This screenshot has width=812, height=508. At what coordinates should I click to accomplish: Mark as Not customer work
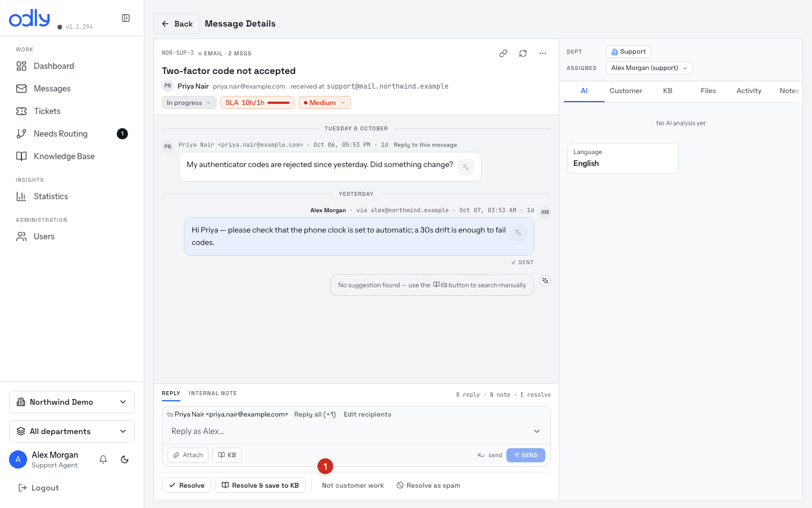(x=353, y=485)
